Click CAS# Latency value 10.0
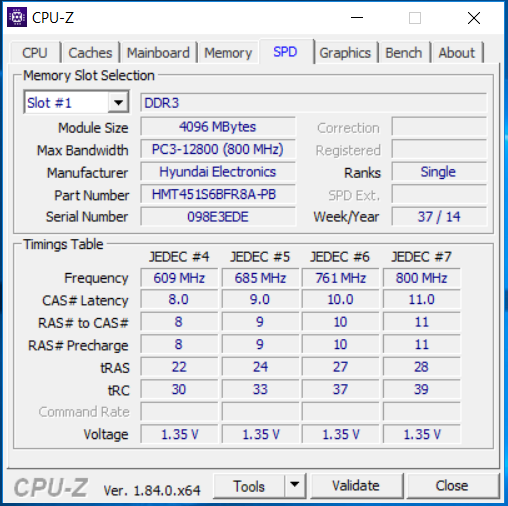 tap(340, 299)
